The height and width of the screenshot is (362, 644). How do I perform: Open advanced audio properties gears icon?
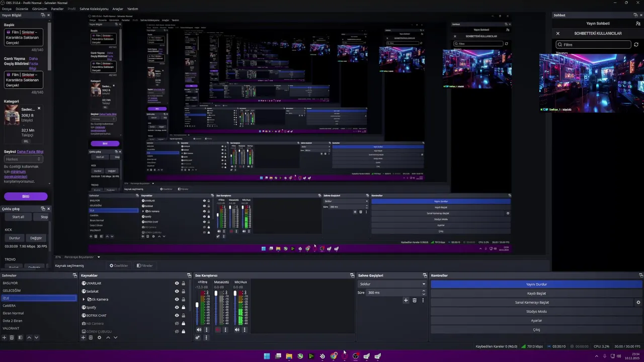[198, 337]
